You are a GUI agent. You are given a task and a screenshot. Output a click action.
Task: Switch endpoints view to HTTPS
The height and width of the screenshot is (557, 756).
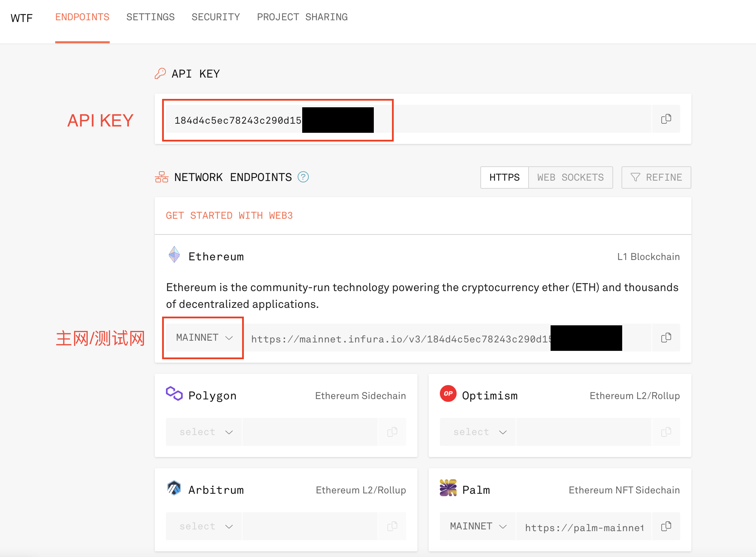pos(504,177)
